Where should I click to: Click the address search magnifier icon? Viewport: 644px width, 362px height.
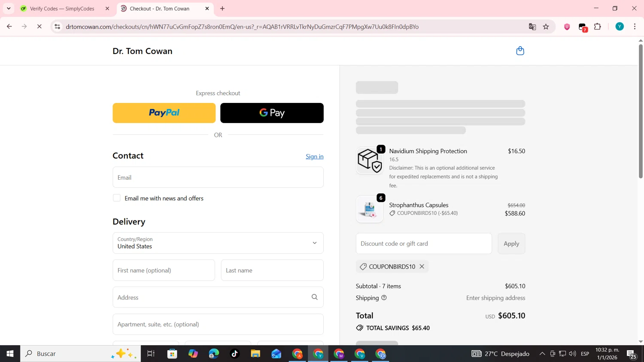pos(314,297)
